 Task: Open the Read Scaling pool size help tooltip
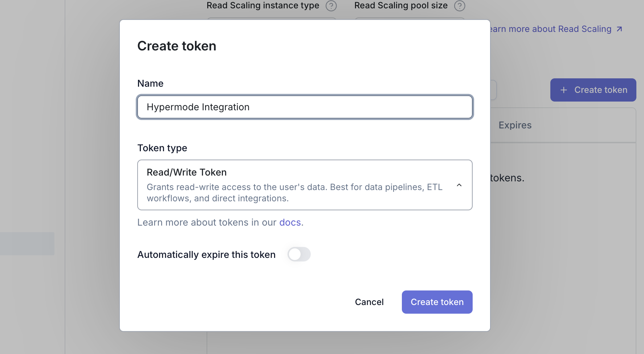pyautogui.click(x=459, y=6)
